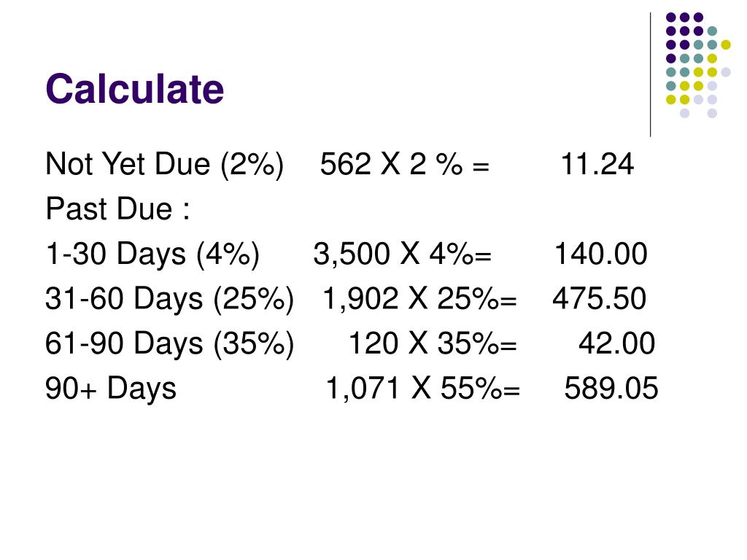This screenshot has width=747, height=560.
Task: Click the decorative dot grid graphic
Action: [x=698, y=65]
